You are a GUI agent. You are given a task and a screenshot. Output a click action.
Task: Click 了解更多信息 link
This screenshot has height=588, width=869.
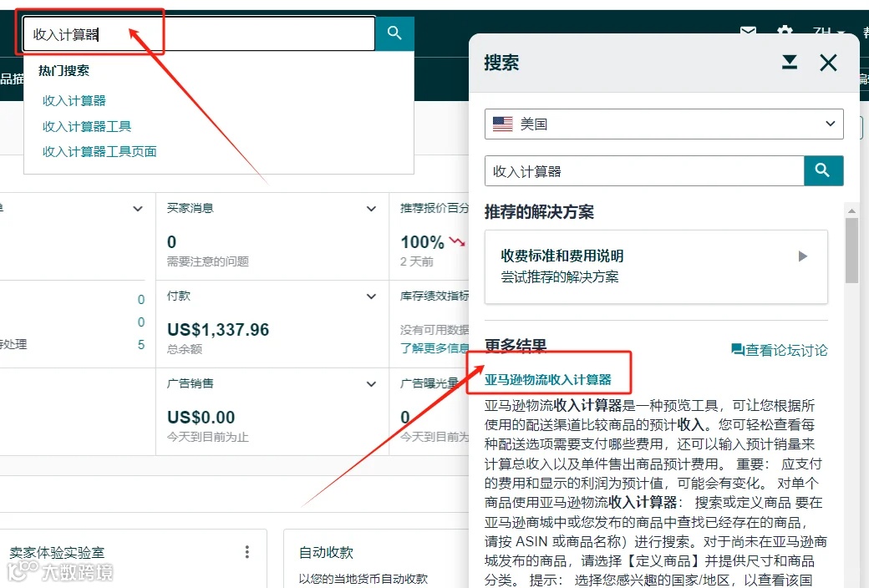tap(434, 348)
